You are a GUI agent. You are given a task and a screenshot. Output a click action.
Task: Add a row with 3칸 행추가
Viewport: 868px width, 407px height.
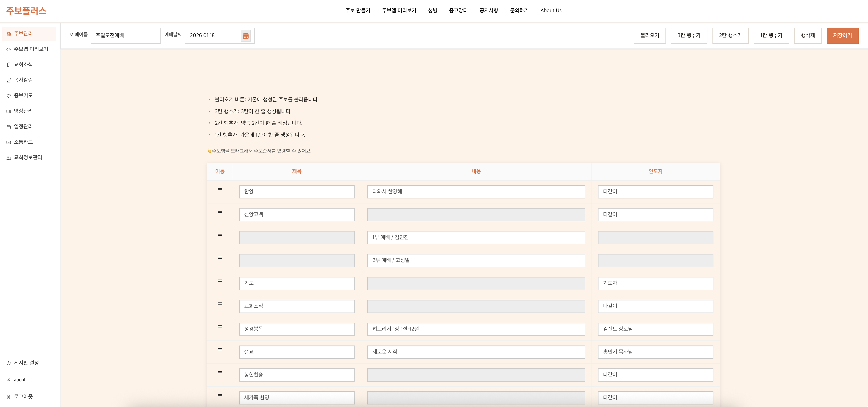coord(689,36)
